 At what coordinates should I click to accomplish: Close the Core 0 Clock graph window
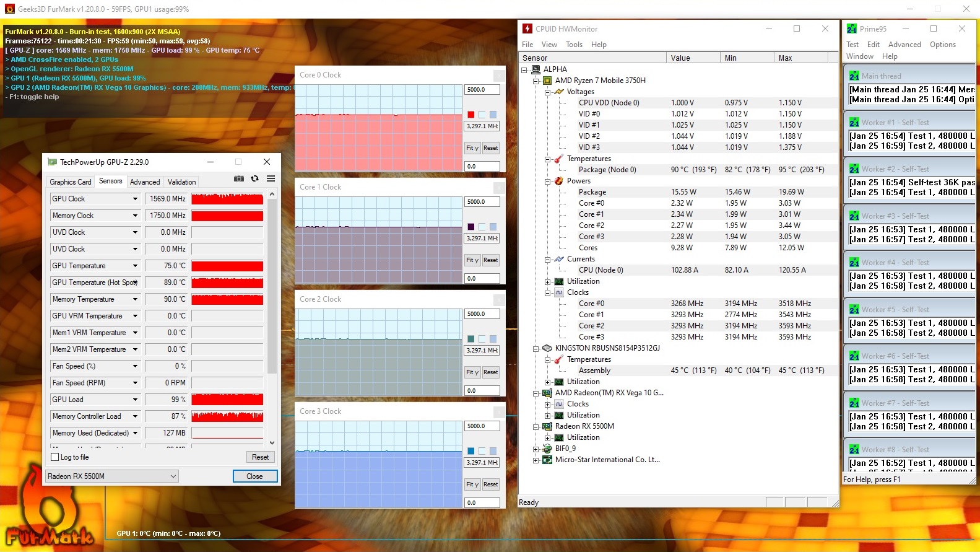[498, 75]
